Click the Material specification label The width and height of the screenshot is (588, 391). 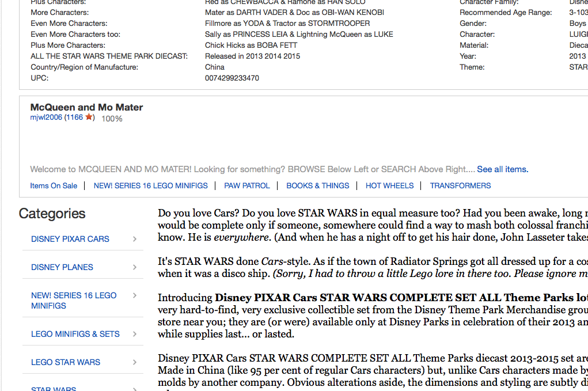pos(474,45)
